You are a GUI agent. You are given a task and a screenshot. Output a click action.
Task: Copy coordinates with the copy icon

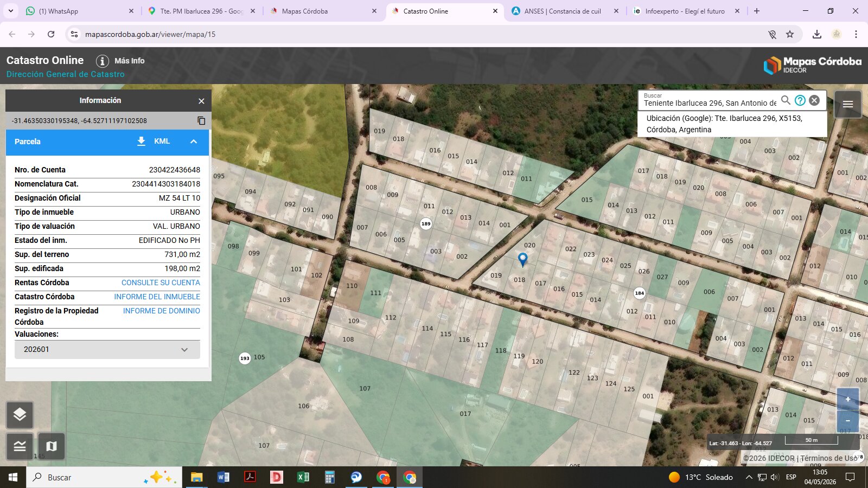pyautogui.click(x=201, y=120)
